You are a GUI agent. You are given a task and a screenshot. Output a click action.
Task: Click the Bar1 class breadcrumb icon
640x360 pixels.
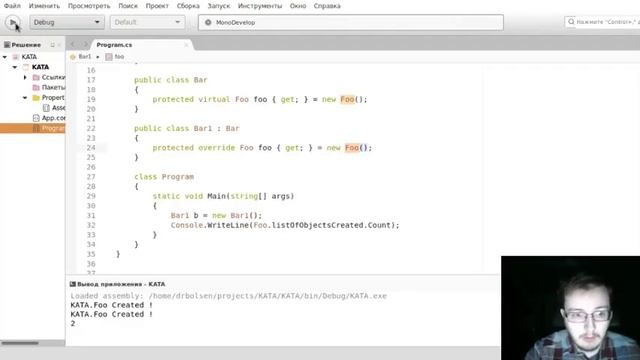pyautogui.click(x=73, y=57)
